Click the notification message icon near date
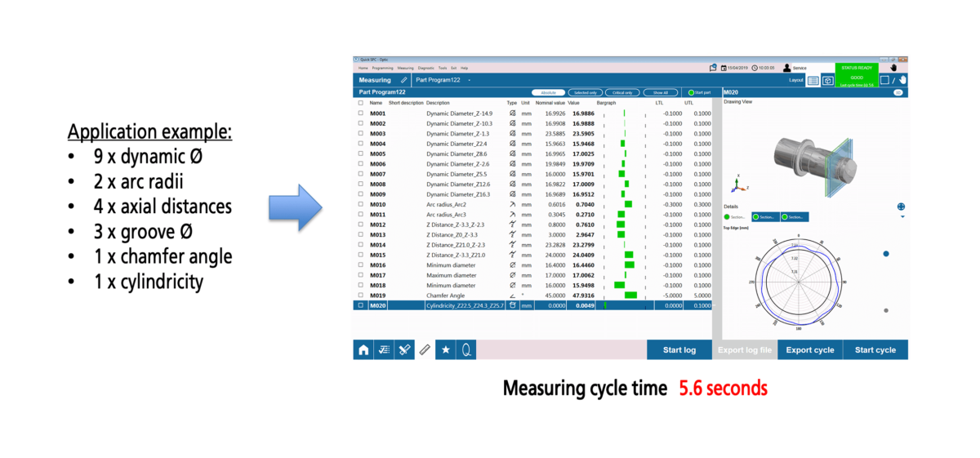Viewport: 980px width, 458px height. 713,68
